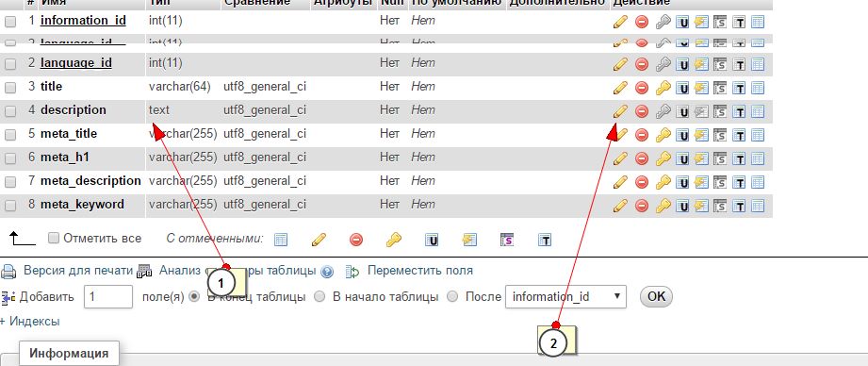Click 'varchar(64)' type in title row
Image resolution: width=868 pixels, height=366 pixels.
(180, 87)
